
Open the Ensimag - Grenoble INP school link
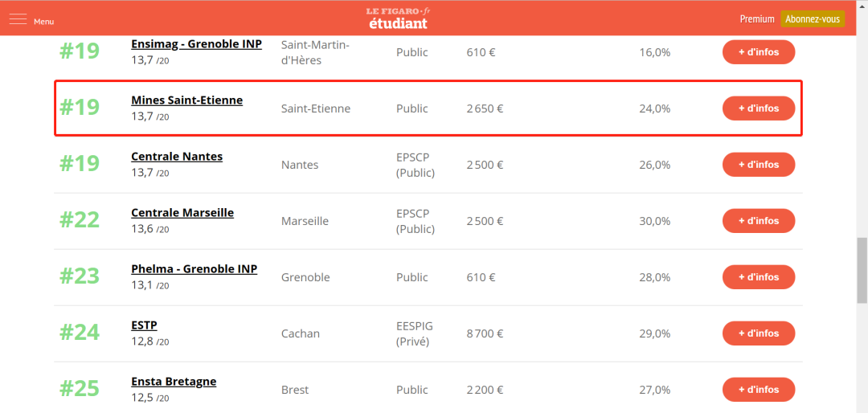coord(197,43)
